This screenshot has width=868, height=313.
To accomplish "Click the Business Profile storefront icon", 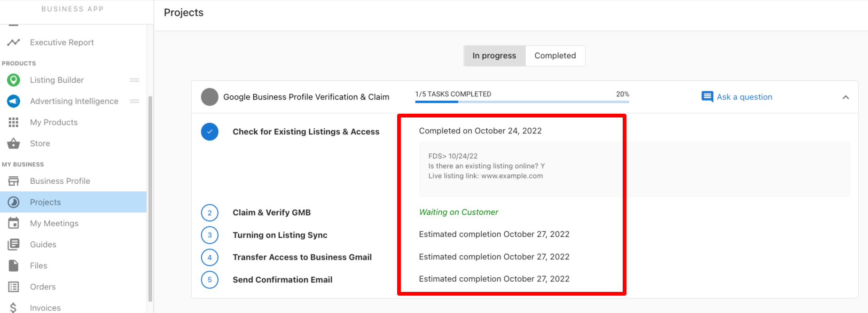I will point(14,181).
